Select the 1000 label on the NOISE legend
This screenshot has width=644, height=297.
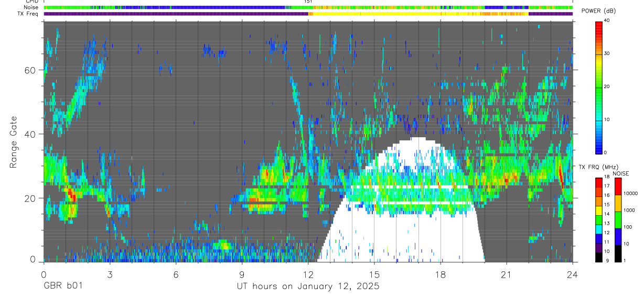pyautogui.click(x=629, y=210)
